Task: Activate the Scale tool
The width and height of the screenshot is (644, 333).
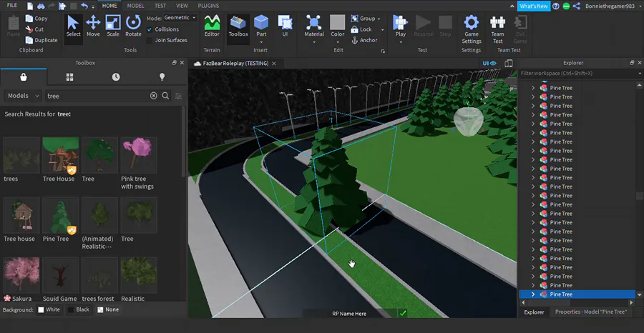Action: pos(113,26)
